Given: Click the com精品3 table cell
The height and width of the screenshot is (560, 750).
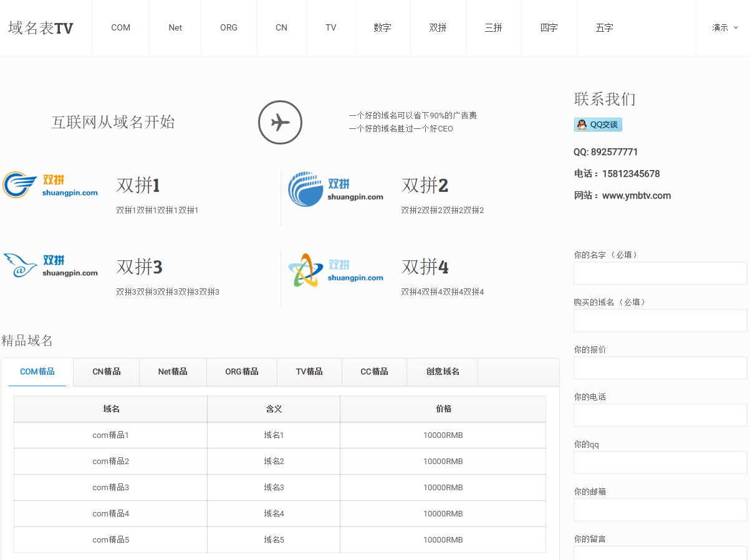Looking at the screenshot, I should coord(111,488).
